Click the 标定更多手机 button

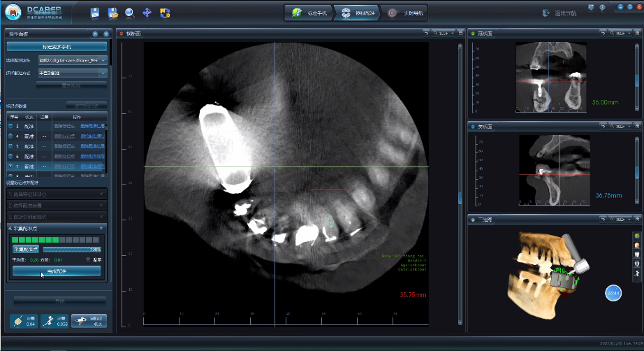pyautogui.click(x=57, y=46)
